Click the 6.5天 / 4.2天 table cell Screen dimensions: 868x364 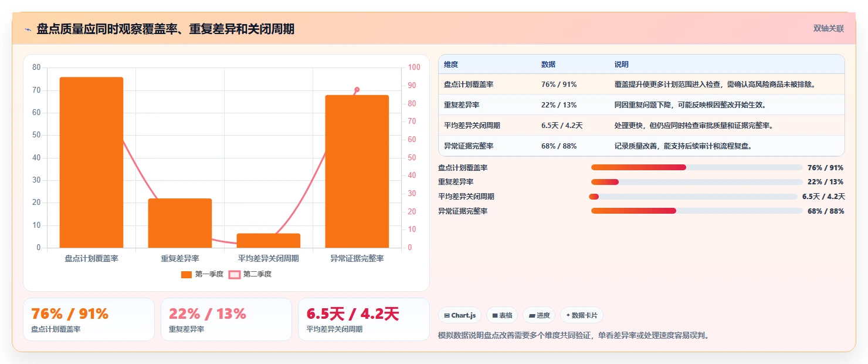562,126
